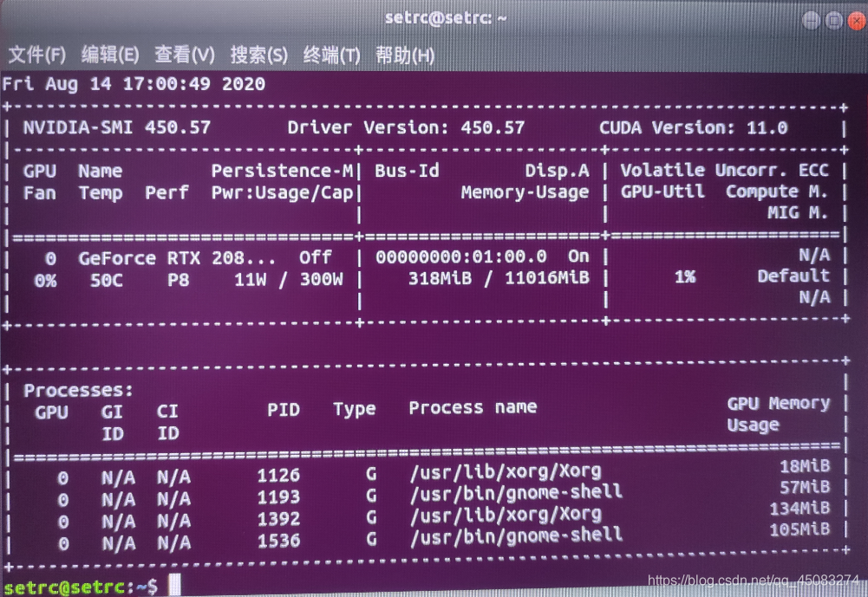Image resolution: width=868 pixels, height=597 pixels.
Task: Click the setrc@setrc:~$ shell prompt
Action: coord(81,587)
